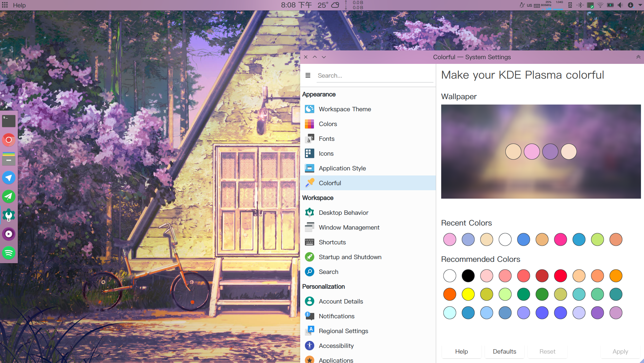Viewport: 644px width, 363px height.
Task: Select Desktop Behavior in the sidebar
Action: pyautogui.click(x=368, y=213)
